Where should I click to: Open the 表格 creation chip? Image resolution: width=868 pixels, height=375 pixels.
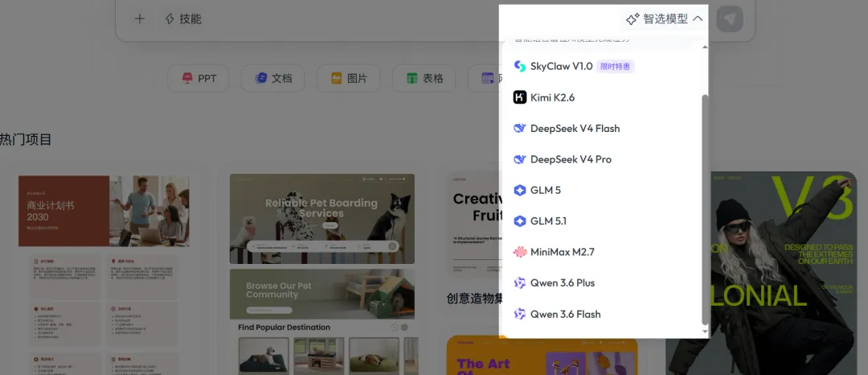[424, 78]
